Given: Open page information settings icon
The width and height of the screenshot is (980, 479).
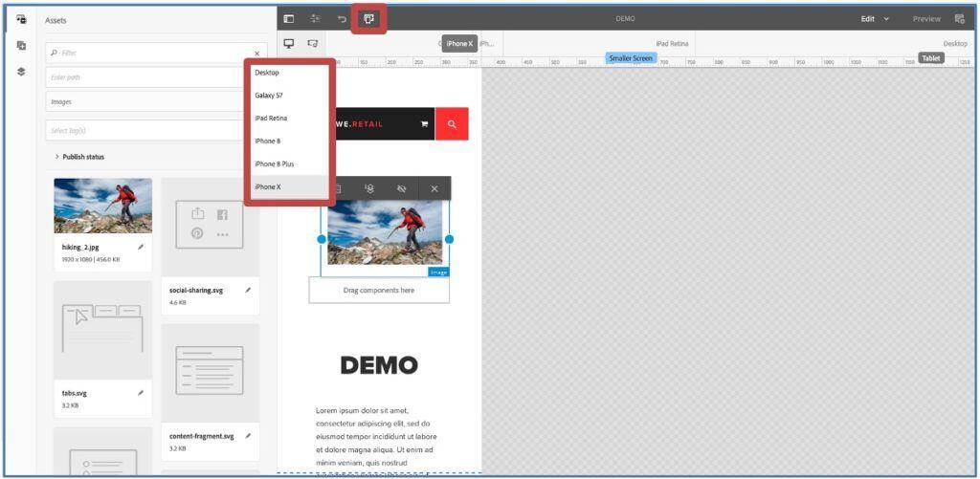Looking at the screenshot, I should click(x=316, y=19).
